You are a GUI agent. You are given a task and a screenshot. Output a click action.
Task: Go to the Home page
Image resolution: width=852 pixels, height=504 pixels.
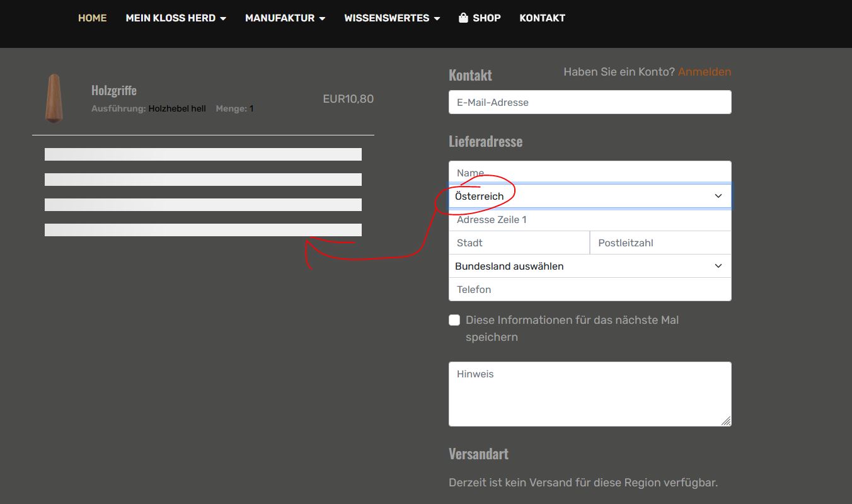click(92, 18)
